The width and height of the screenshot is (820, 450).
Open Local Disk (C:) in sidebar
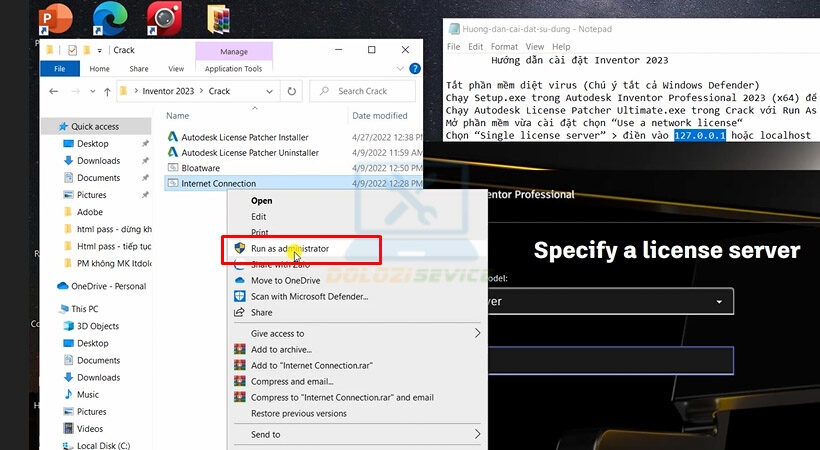point(103,445)
